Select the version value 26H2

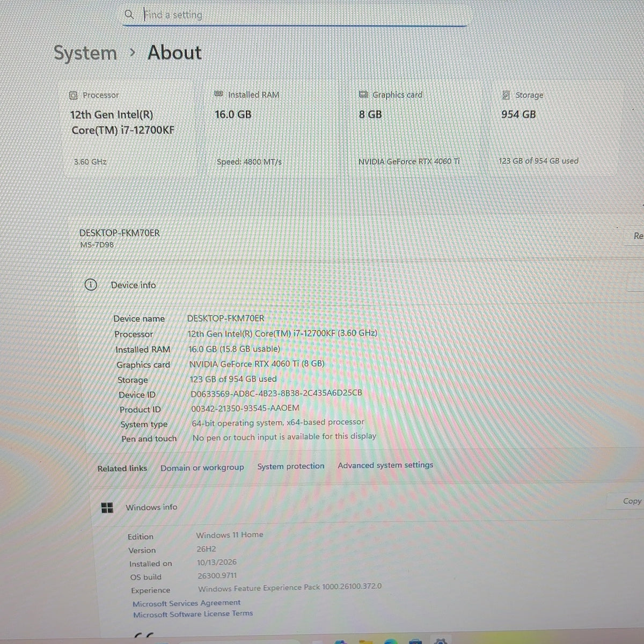click(206, 549)
